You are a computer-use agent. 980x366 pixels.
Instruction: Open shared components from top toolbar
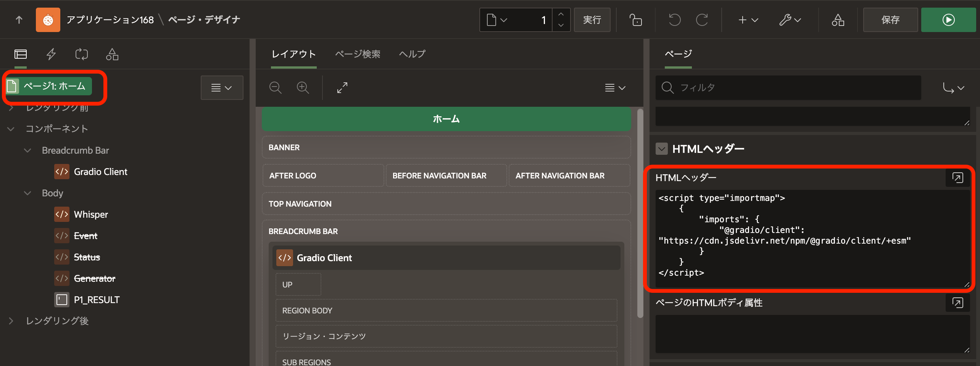click(838, 20)
